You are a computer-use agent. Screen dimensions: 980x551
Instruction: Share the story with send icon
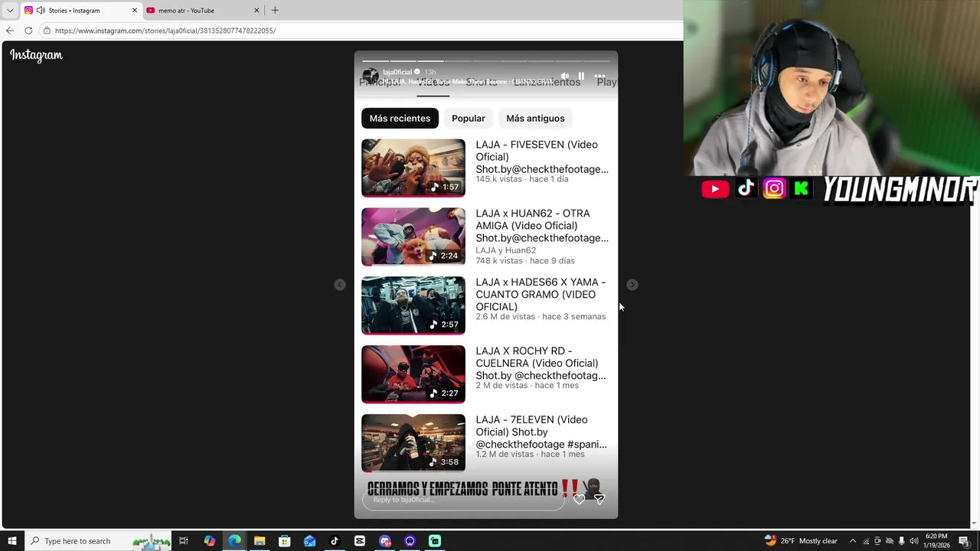tap(599, 499)
